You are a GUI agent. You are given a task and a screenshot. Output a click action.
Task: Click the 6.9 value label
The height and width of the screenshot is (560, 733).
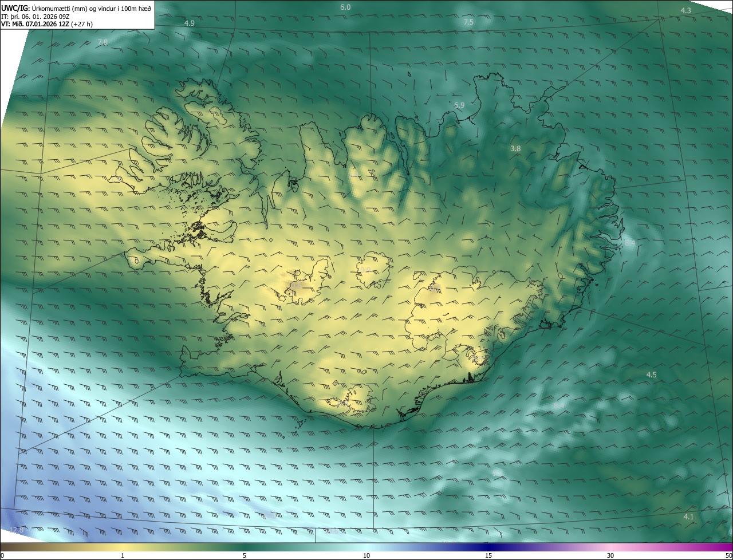click(459, 105)
